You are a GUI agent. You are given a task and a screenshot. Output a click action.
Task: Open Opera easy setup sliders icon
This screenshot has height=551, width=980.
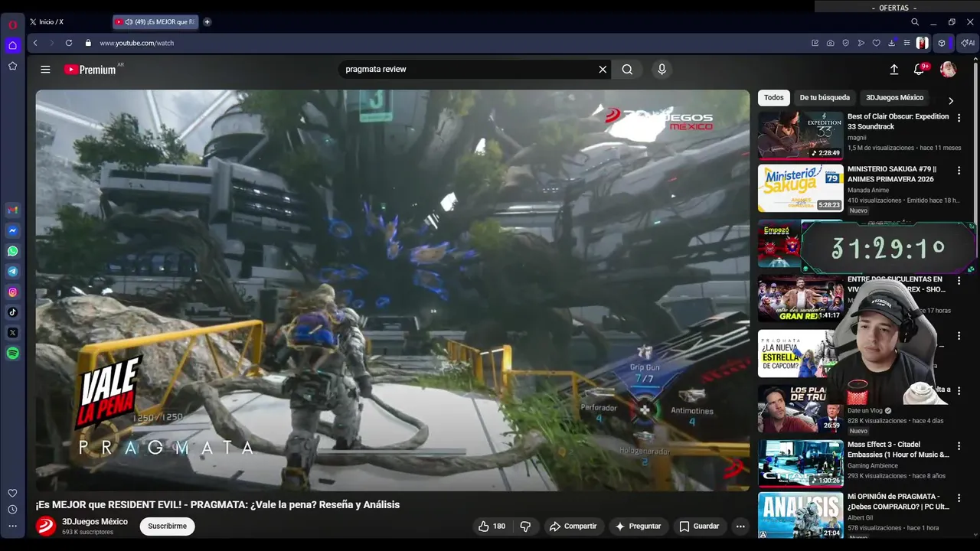(x=907, y=43)
